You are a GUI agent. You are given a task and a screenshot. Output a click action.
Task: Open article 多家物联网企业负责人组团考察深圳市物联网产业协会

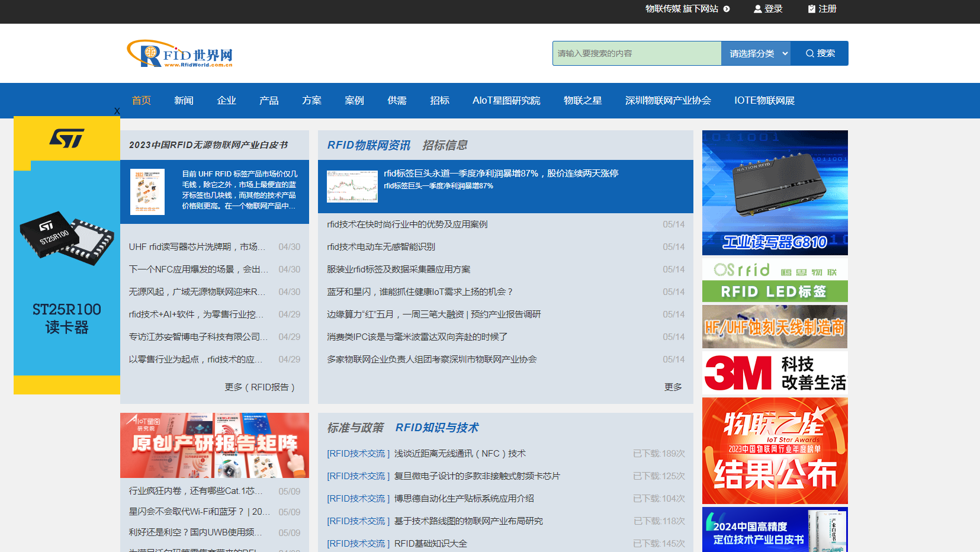tap(432, 360)
